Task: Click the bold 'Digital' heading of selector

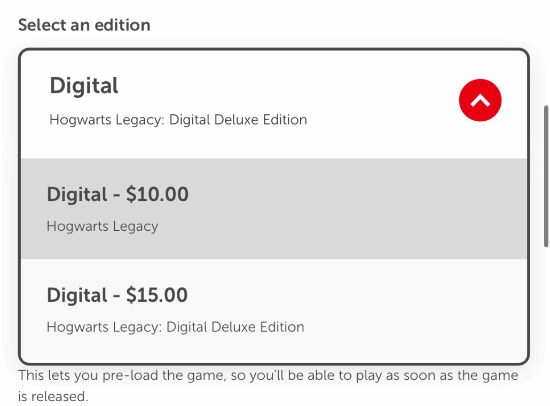Action: coord(84,86)
